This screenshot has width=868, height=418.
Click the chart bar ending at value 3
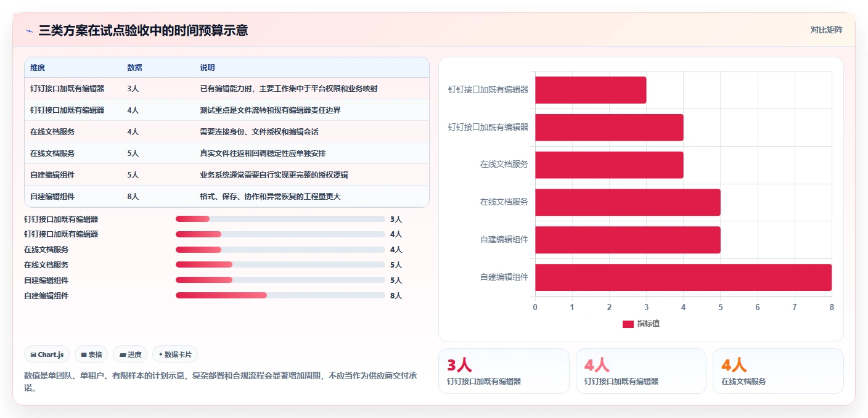click(x=591, y=90)
